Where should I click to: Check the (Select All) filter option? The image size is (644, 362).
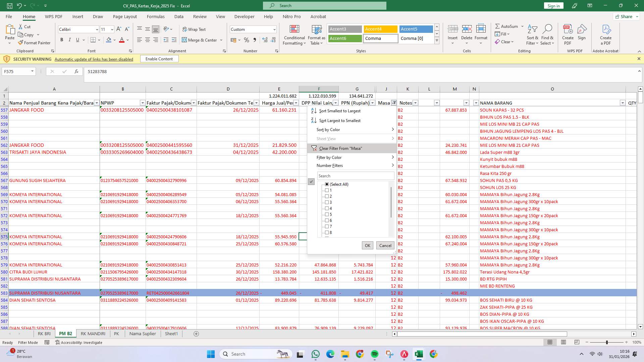pyautogui.click(x=327, y=184)
